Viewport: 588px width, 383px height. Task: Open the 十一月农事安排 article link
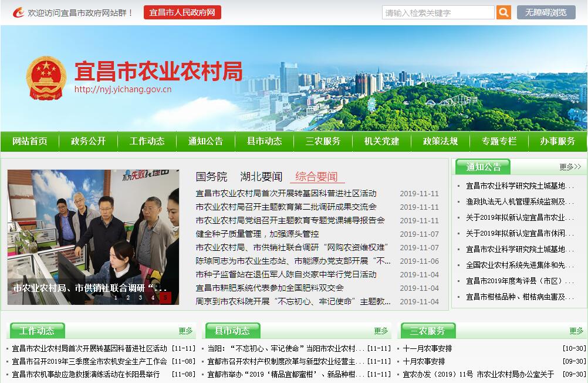tap(427, 348)
